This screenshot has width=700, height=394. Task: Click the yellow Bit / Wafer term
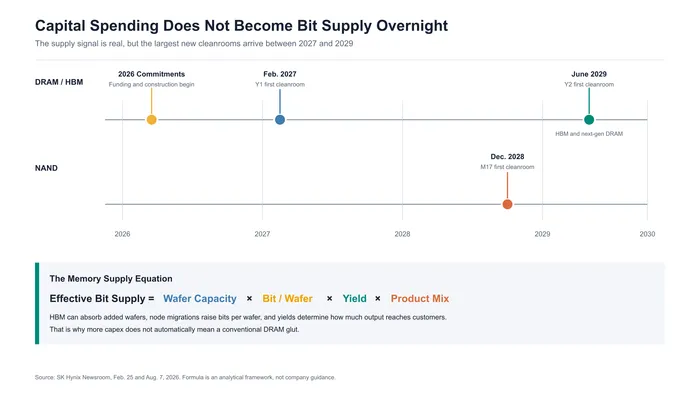[x=288, y=299]
